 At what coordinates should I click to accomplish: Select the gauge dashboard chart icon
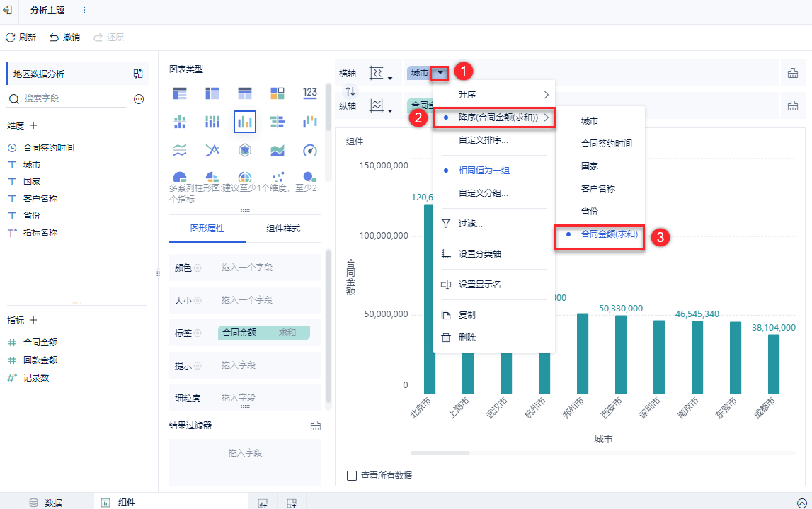click(x=309, y=150)
